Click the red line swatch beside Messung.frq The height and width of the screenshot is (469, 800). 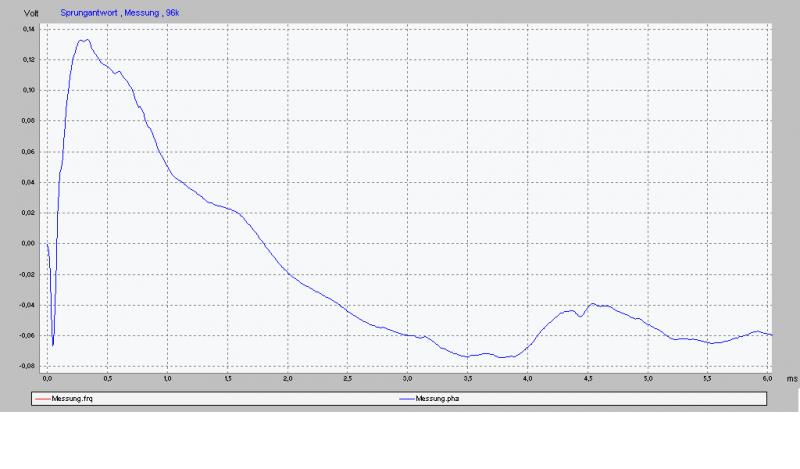(x=42, y=399)
